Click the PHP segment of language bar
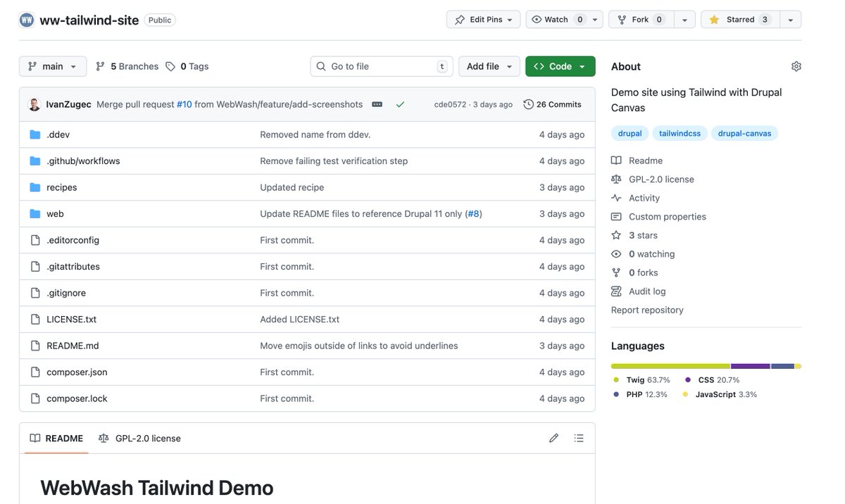 (x=782, y=366)
